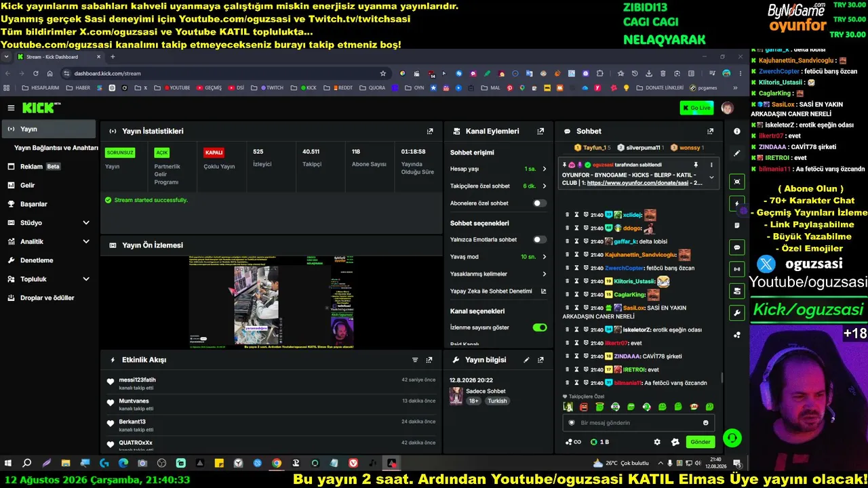
Task: Open the Kick sidebar hamburger menu
Action: pos(11,108)
